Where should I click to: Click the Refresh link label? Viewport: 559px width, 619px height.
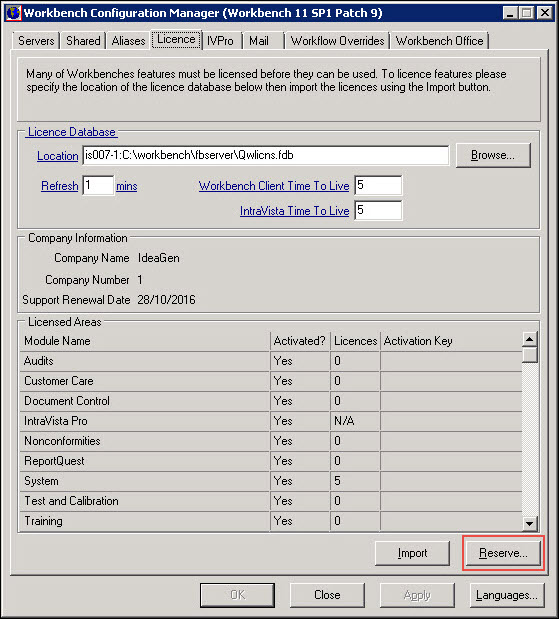tap(60, 186)
